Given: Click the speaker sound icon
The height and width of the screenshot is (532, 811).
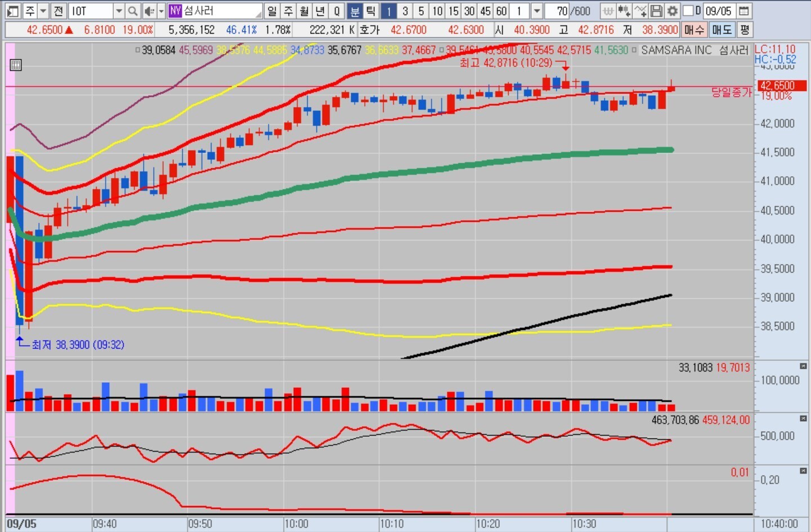Looking at the screenshot, I should pyautogui.click(x=149, y=11).
